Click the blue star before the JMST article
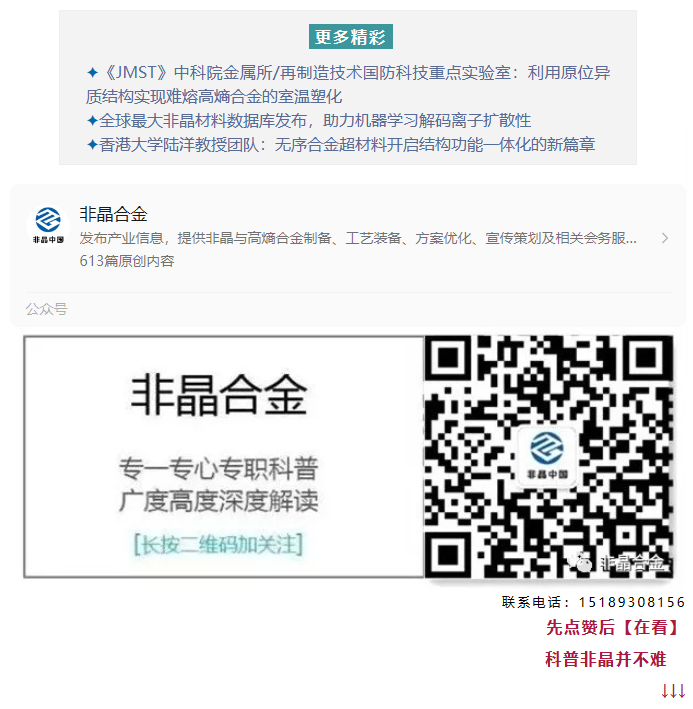Screen dimensions: 693x709 [x=92, y=72]
